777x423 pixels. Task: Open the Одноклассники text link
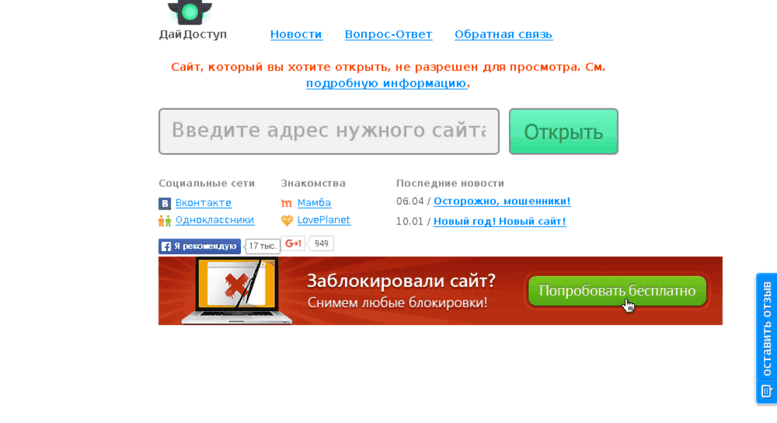click(x=214, y=220)
